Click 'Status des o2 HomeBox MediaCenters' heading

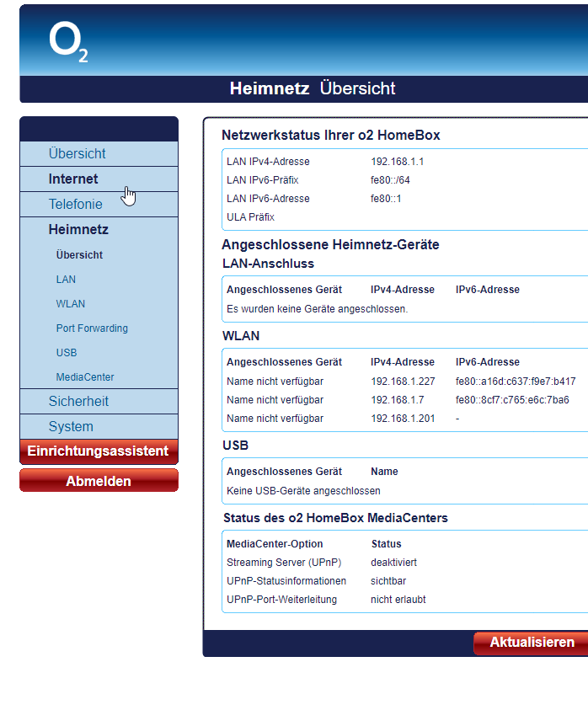pos(335,518)
